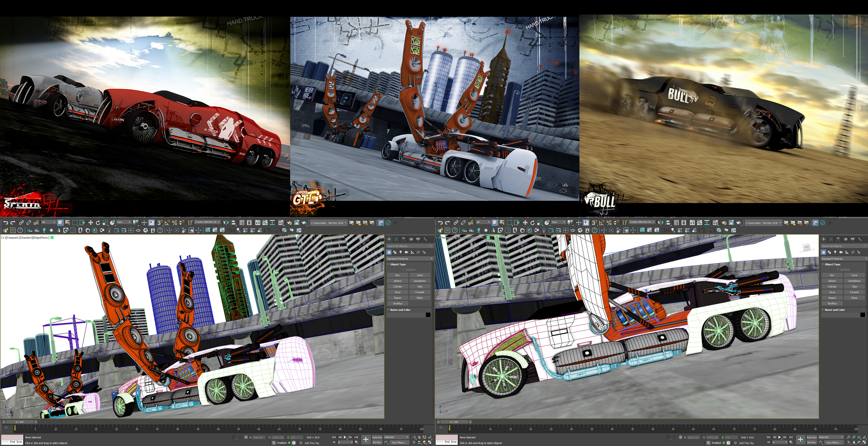The height and width of the screenshot is (446, 868).
Task: Click the Rotate tool in right window toolbar
Action: [x=532, y=222]
